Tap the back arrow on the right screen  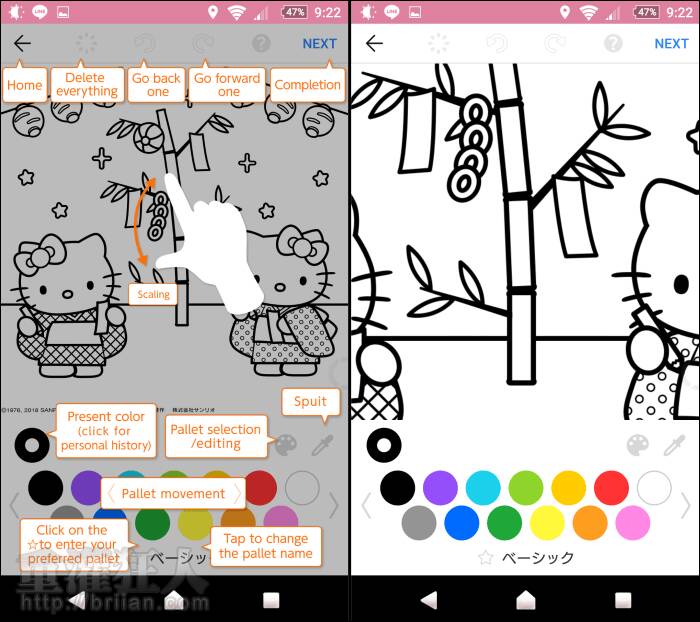point(374,43)
